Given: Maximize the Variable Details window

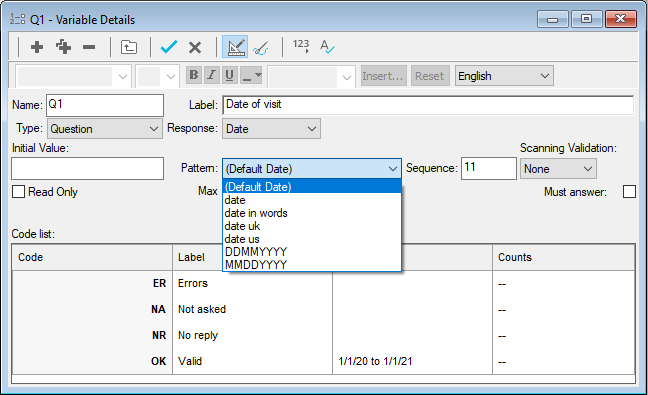Looking at the screenshot, I should pyautogui.click(x=586, y=19).
